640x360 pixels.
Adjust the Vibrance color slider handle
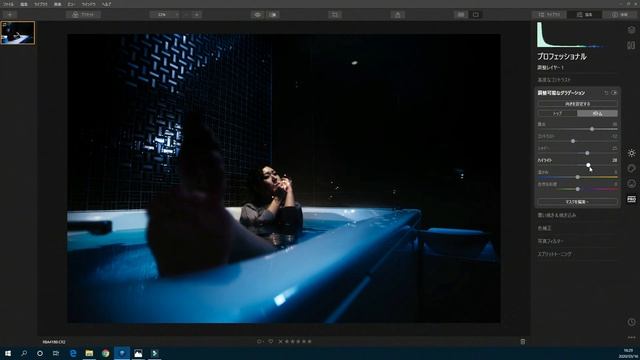point(578,189)
